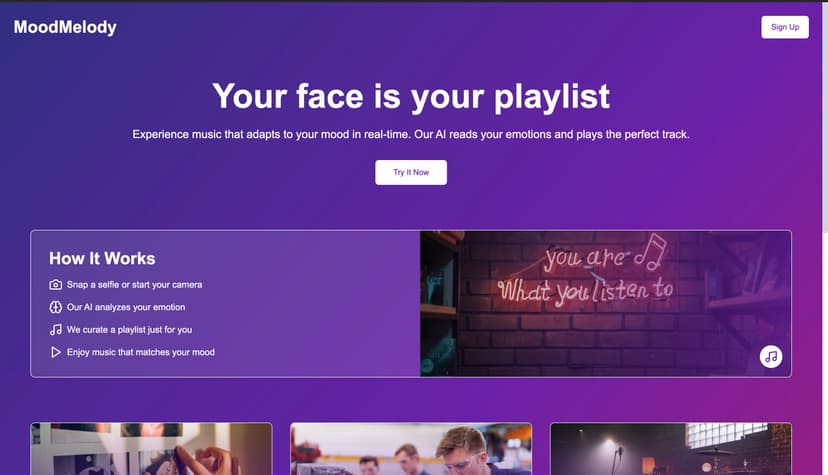Click the camera icon beside selfie step
Screen dimensions: 828x475
pos(55,284)
